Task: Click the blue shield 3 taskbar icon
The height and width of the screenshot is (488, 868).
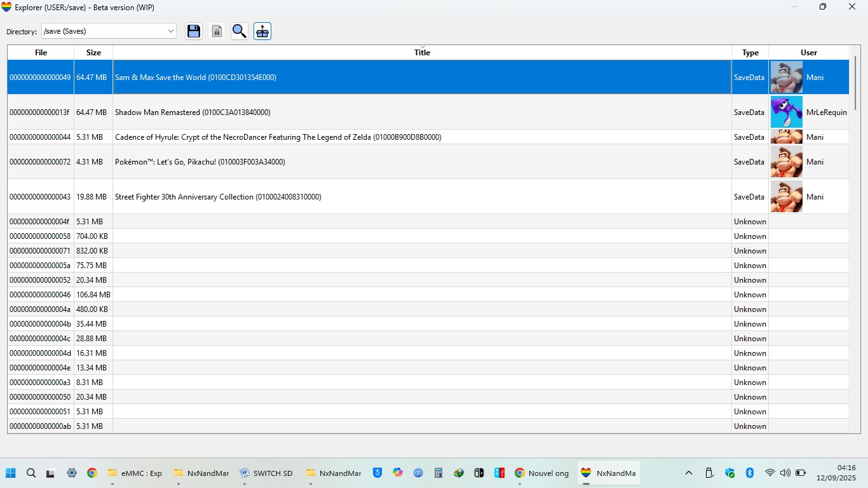Action: [x=377, y=473]
